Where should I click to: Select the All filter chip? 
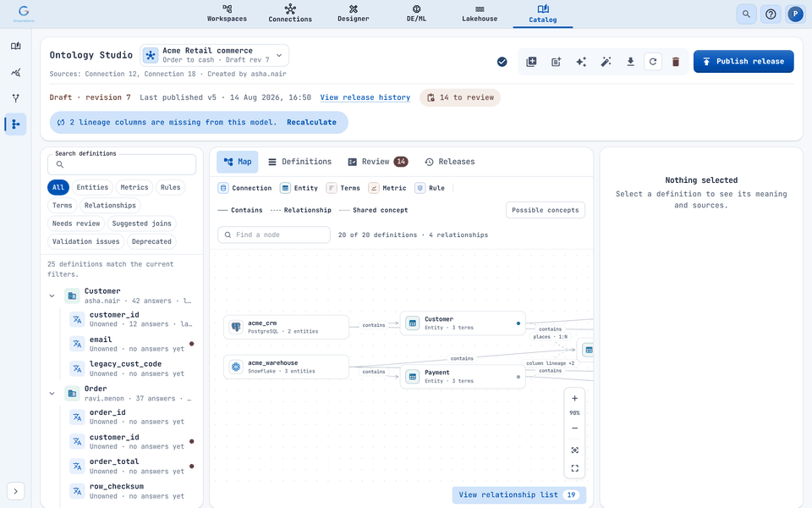point(58,187)
